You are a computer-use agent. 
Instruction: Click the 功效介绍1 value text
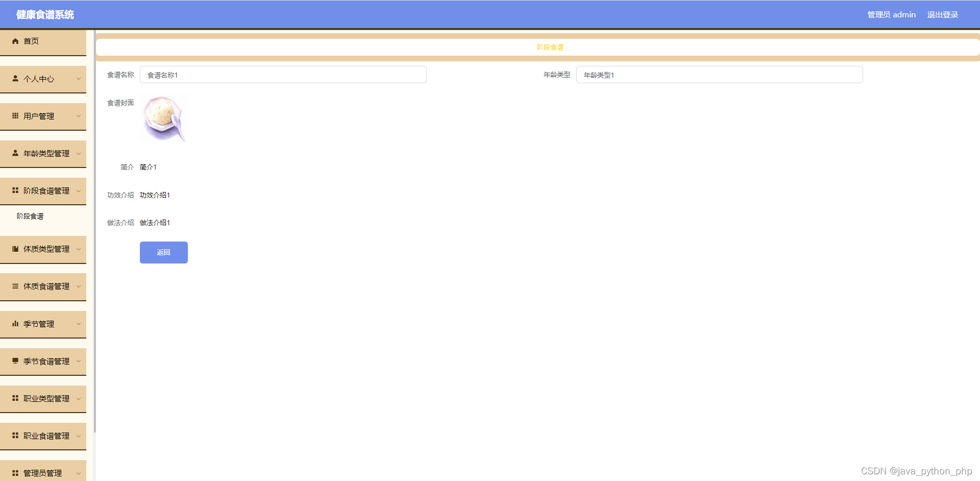point(155,195)
